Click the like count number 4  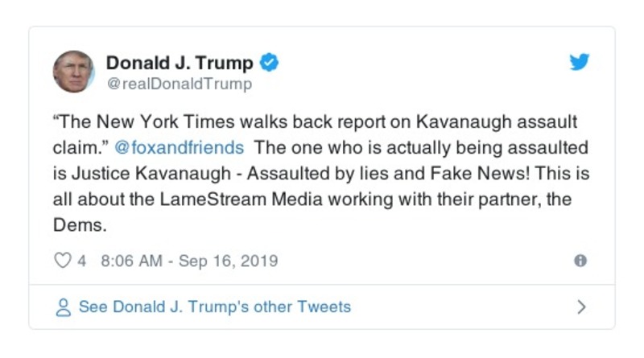coord(81,261)
